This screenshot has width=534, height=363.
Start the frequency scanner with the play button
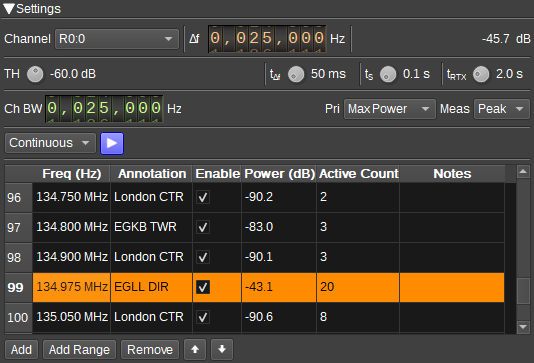(x=112, y=143)
